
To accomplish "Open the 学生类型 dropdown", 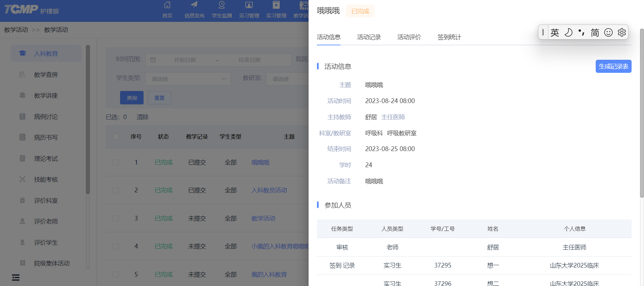I will click(188, 79).
